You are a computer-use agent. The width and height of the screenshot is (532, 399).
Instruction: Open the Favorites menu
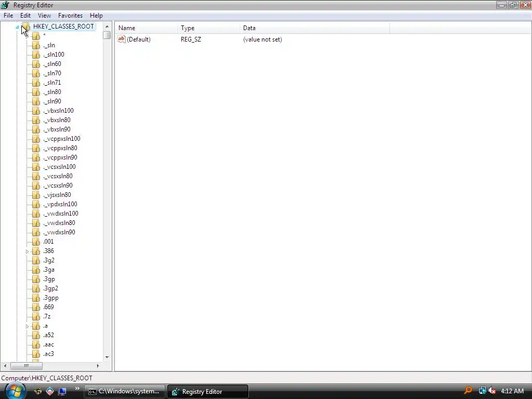click(x=70, y=16)
